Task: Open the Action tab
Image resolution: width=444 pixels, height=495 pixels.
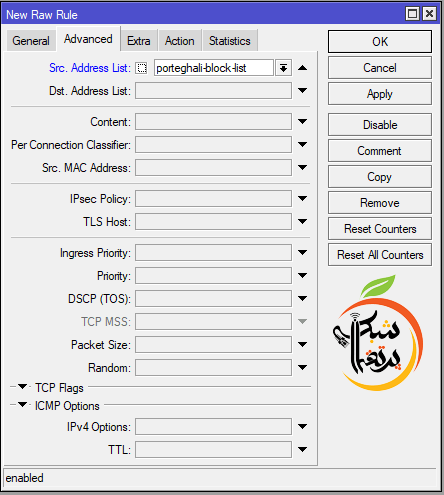Action: point(180,41)
